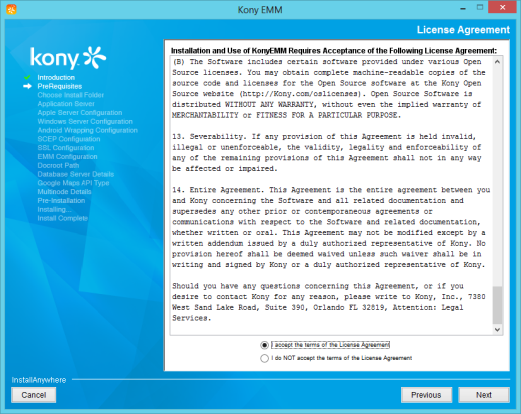The width and height of the screenshot is (521, 414).
Task: Click the Next button
Action: (x=484, y=395)
